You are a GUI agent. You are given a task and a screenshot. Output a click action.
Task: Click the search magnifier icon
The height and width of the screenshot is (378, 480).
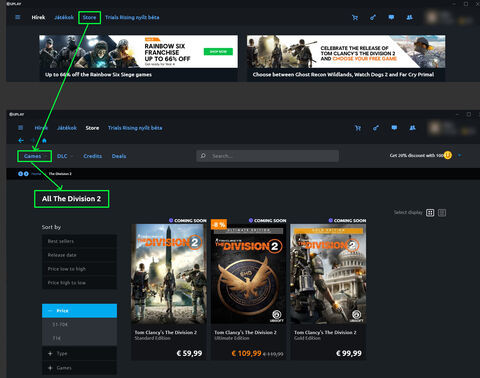pyautogui.click(x=203, y=156)
